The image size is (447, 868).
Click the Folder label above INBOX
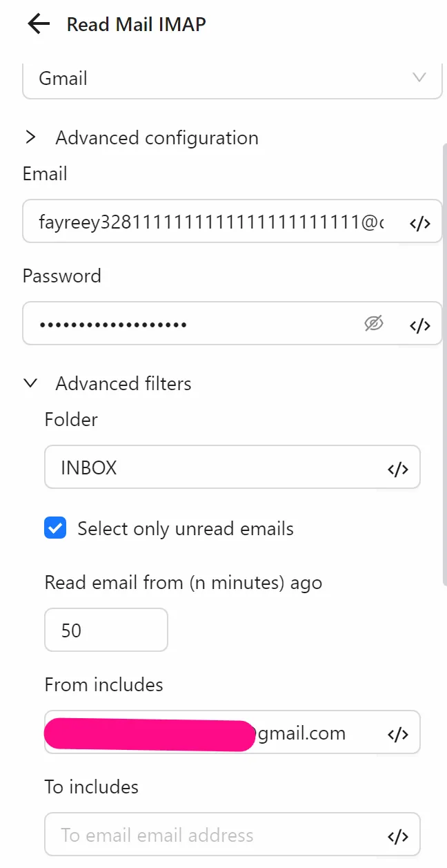click(71, 419)
